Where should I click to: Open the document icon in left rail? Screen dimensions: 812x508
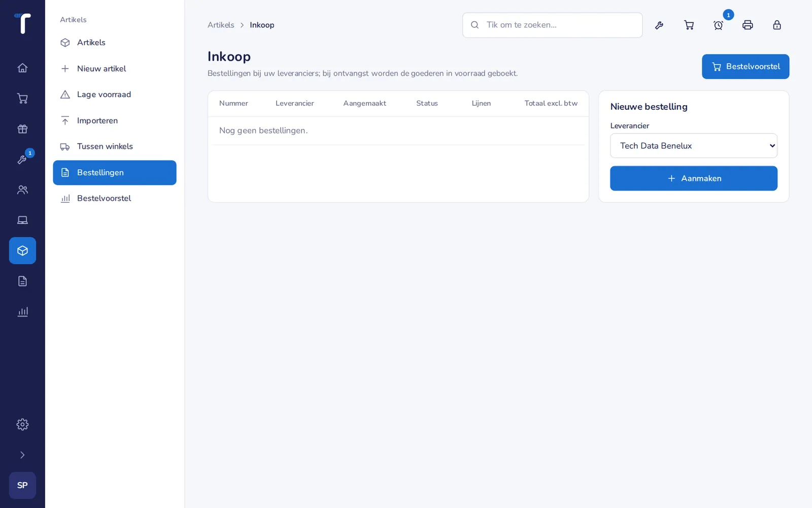point(22,281)
